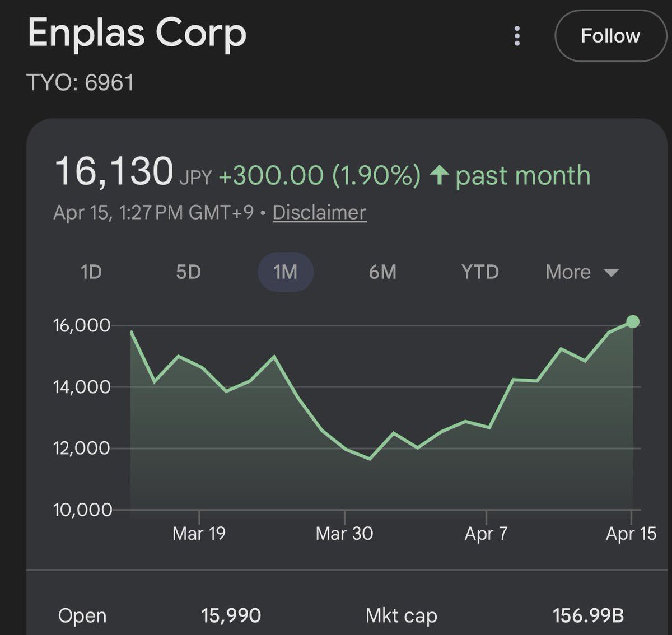672x635 pixels.
Task: Click the Enplas Corp title
Action: 137,33
